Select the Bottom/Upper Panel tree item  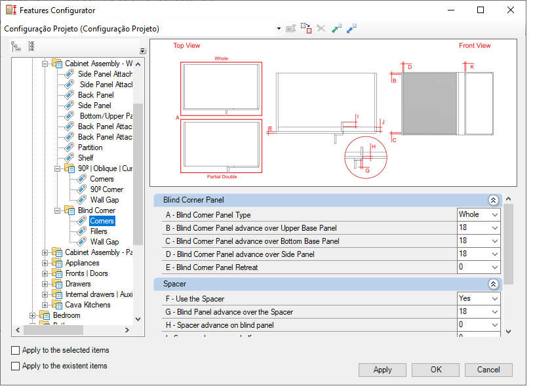point(106,116)
